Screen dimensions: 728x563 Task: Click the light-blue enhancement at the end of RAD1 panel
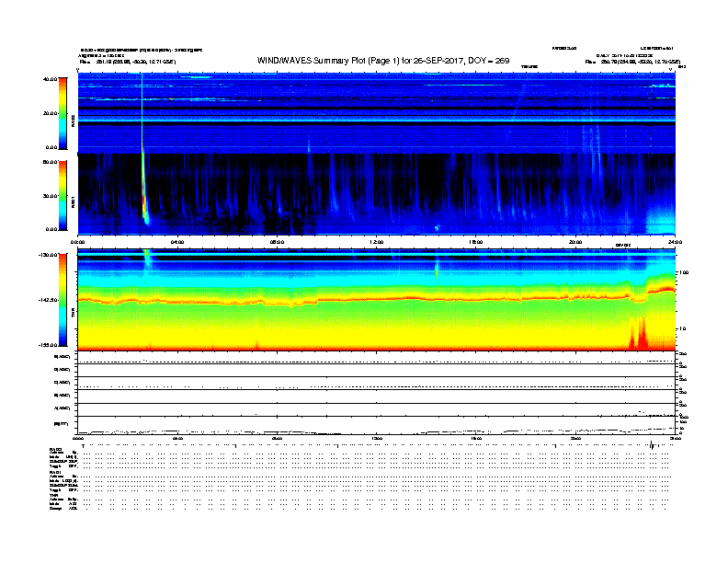(x=661, y=219)
